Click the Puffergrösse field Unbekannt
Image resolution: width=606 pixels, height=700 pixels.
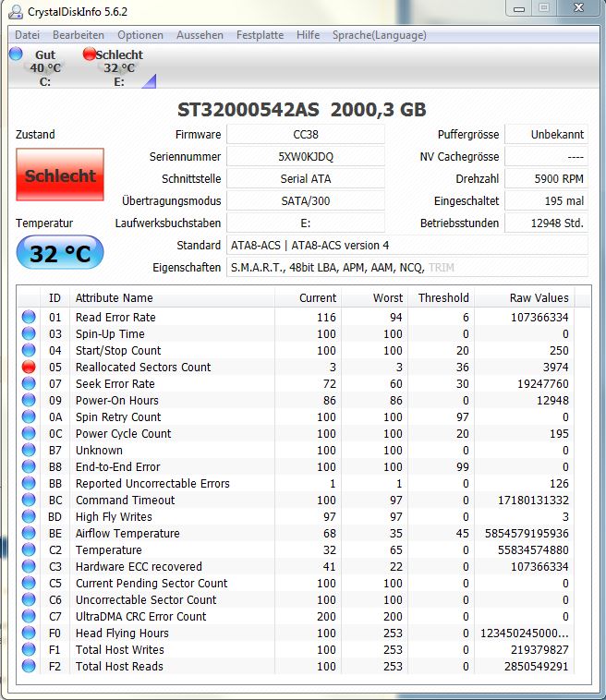tap(546, 135)
